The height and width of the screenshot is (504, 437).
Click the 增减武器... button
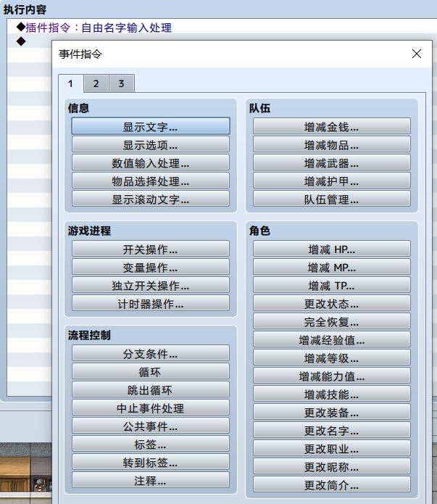pos(332,162)
